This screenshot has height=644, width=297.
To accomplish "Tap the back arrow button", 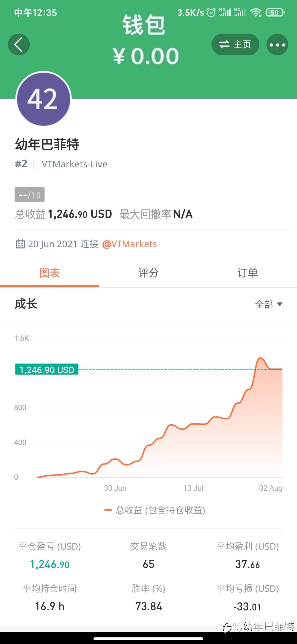I will pos(19,45).
